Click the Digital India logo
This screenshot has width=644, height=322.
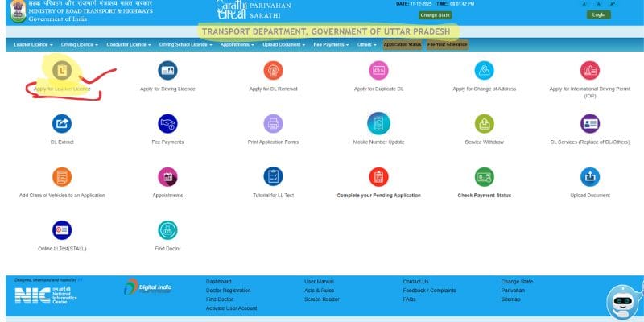pos(148,287)
